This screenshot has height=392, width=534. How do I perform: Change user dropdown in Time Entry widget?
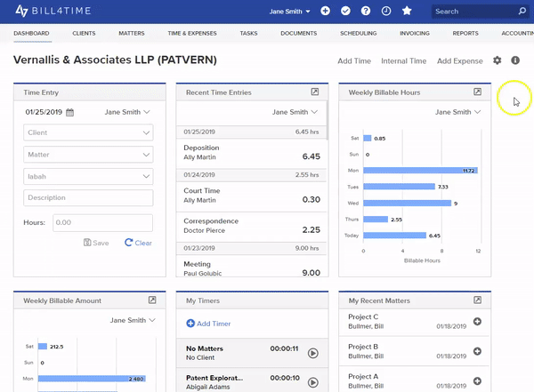pyautogui.click(x=127, y=112)
